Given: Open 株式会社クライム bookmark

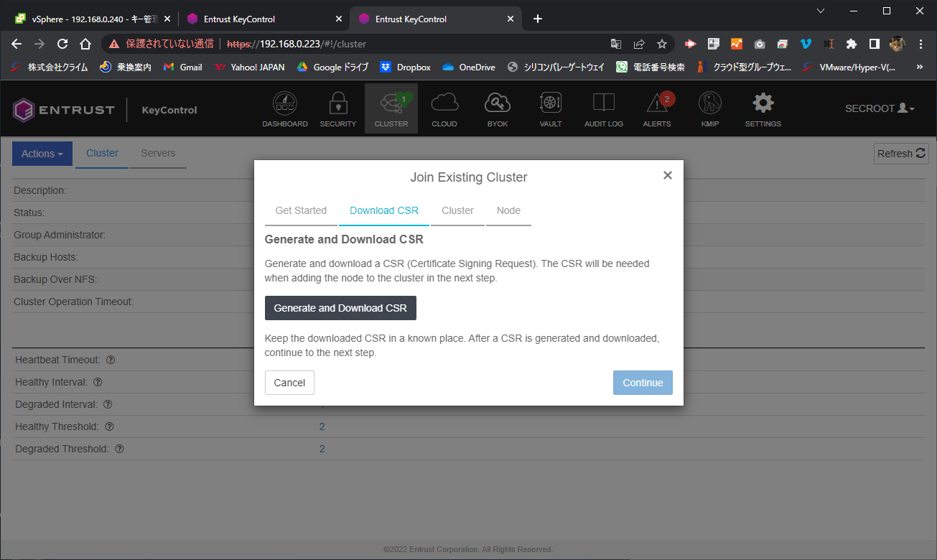Looking at the screenshot, I should [x=50, y=67].
